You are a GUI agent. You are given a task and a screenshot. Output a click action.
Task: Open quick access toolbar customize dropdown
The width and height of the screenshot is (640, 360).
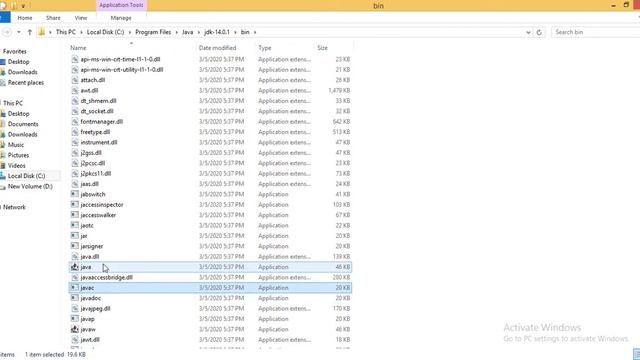click(23, 6)
